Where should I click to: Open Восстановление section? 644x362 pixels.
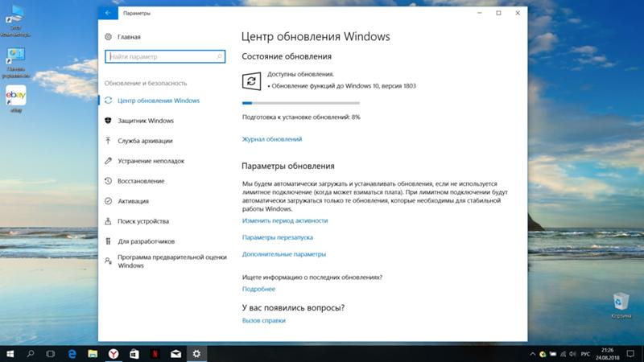coord(141,181)
